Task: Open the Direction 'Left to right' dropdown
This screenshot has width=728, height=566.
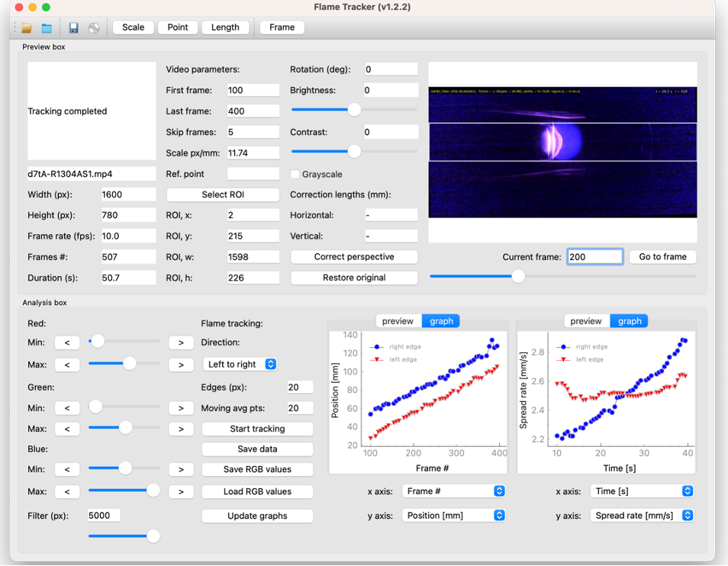Action: (x=240, y=364)
